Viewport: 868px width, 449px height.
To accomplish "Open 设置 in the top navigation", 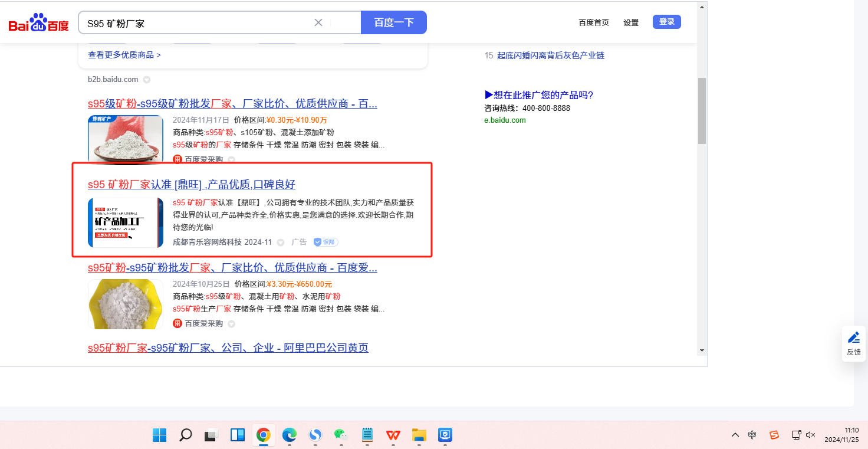I will tap(631, 22).
